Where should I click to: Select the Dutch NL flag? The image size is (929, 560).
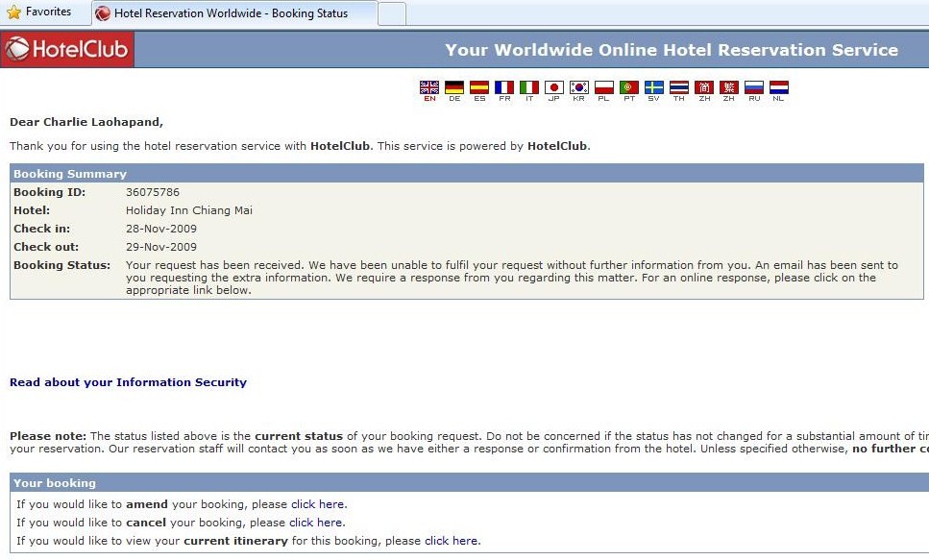779,87
